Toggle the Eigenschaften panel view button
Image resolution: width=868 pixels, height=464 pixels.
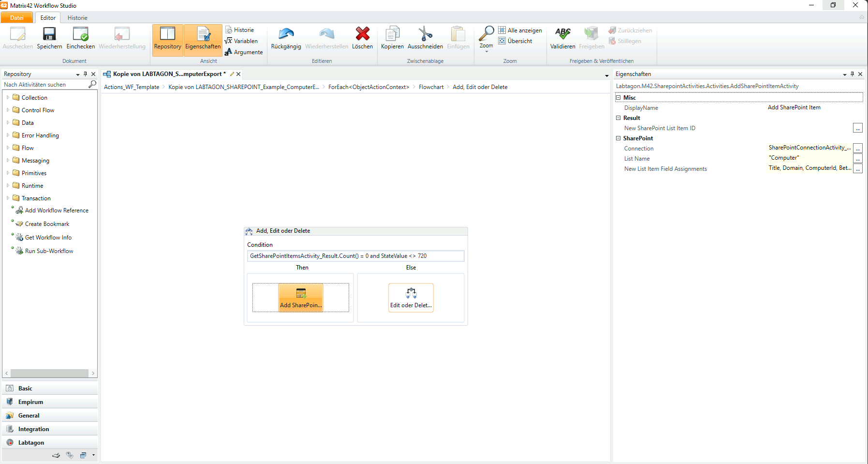point(203,38)
